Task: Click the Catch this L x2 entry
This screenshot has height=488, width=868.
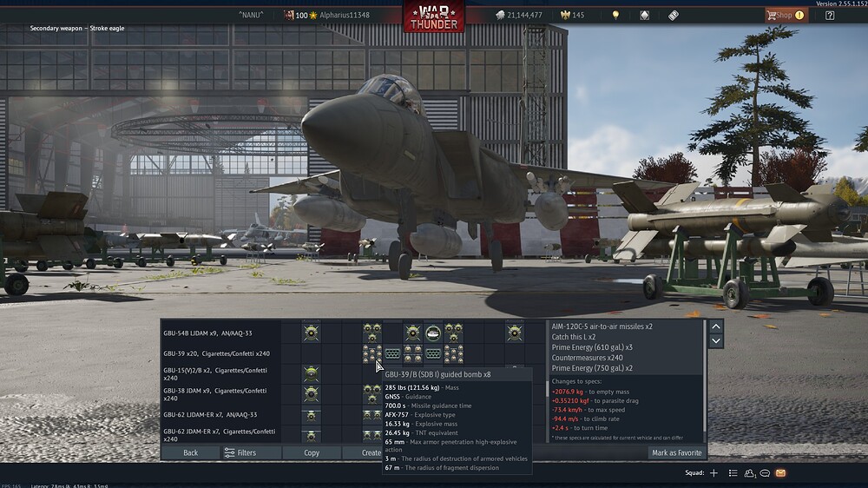Action: (x=574, y=337)
